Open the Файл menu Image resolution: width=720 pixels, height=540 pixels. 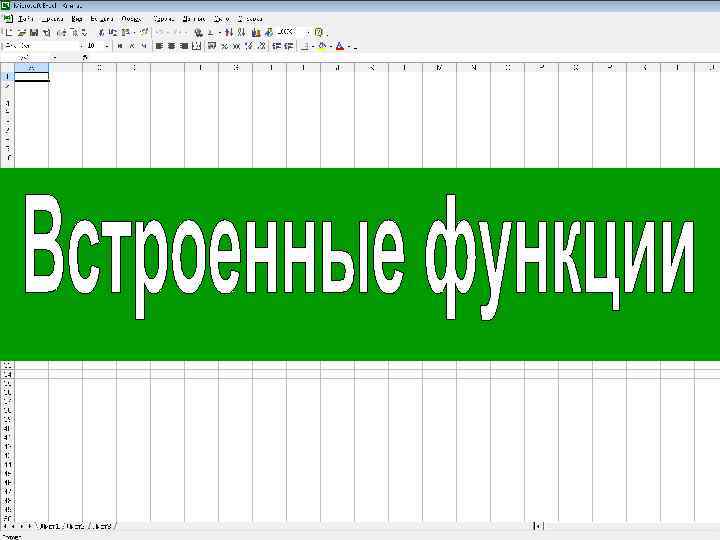click(x=26, y=19)
